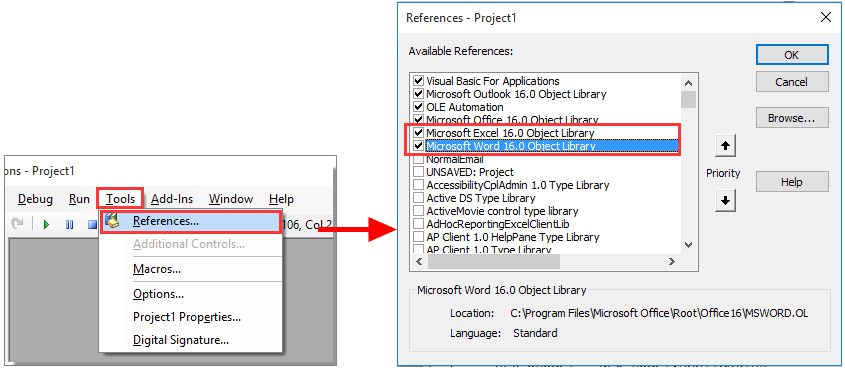This screenshot has height=370, width=845.
Task: Uncheck Visual Basic For Applications reference
Action: click(x=418, y=81)
